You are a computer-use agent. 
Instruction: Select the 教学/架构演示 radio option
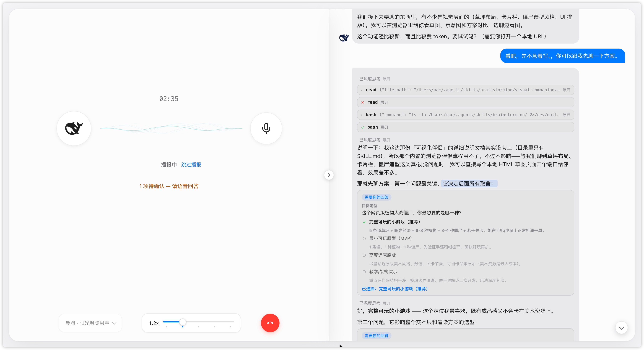point(364,272)
